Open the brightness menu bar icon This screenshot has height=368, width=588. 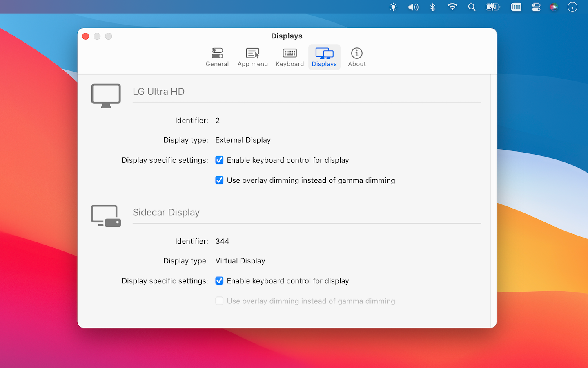click(x=393, y=7)
